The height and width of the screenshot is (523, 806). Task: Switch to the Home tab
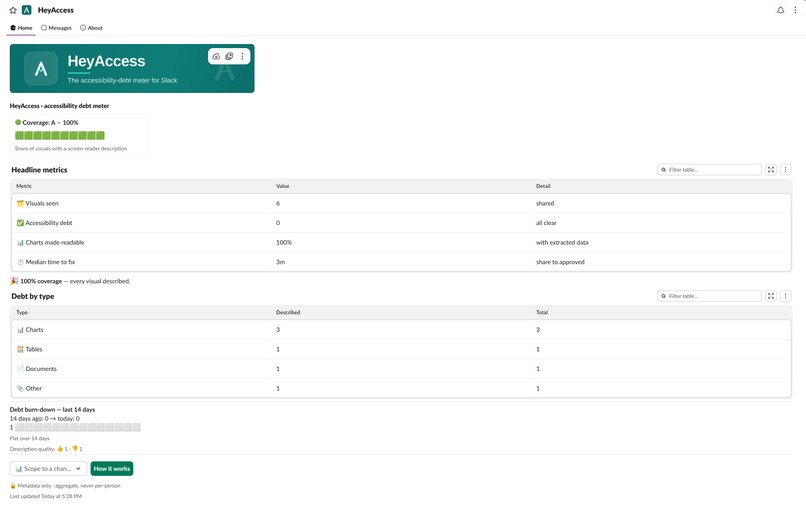point(21,28)
